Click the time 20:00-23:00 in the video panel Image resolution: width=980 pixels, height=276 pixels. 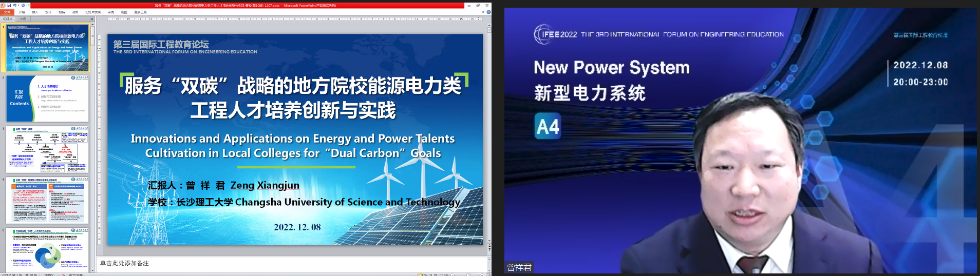tap(920, 82)
